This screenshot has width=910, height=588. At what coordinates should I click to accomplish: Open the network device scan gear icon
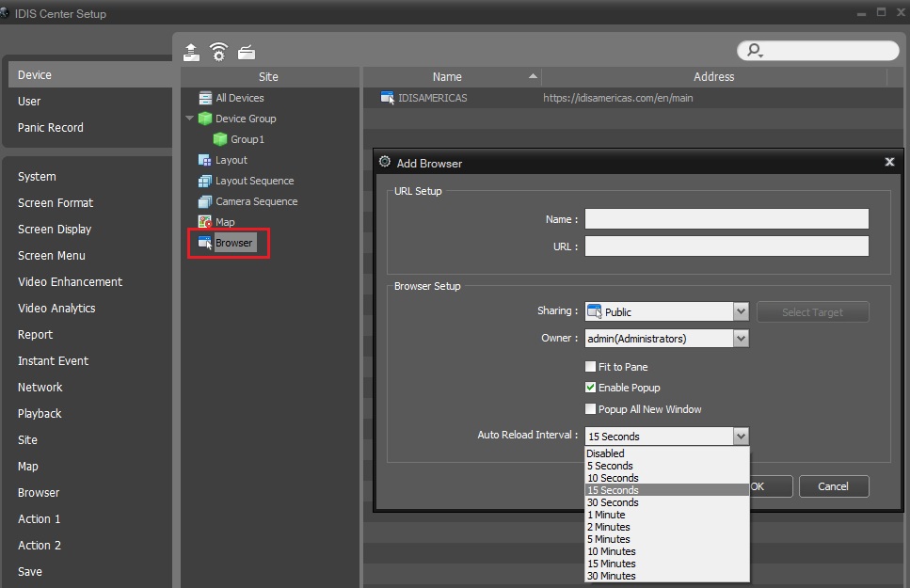(x=218, y=52)
